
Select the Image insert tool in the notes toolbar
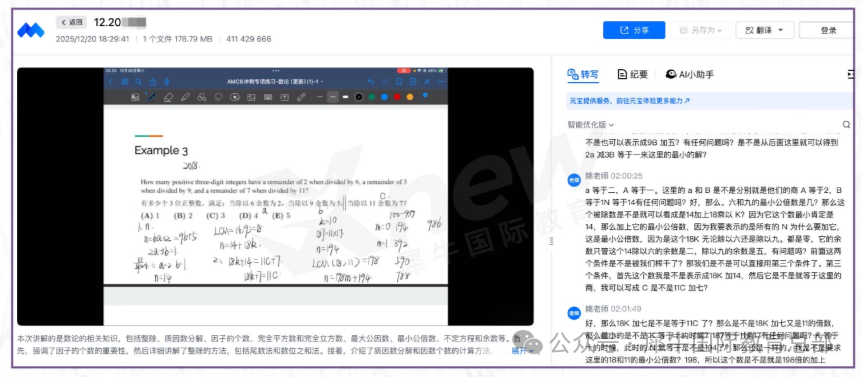[251, 97]
